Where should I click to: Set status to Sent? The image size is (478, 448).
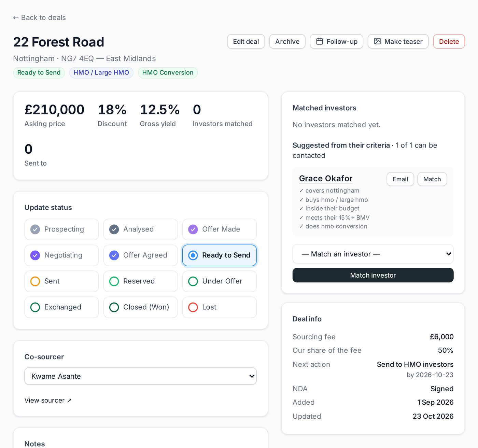(61, 281)
